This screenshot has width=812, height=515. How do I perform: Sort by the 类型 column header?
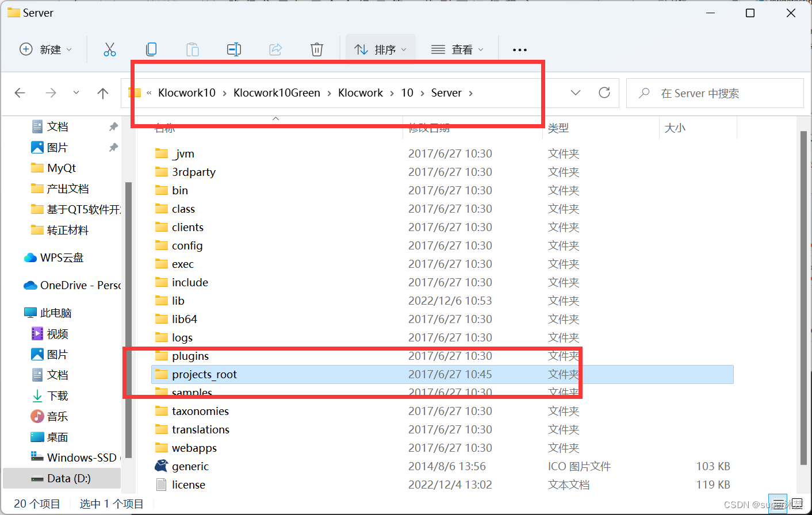click(x=558, y=128)
